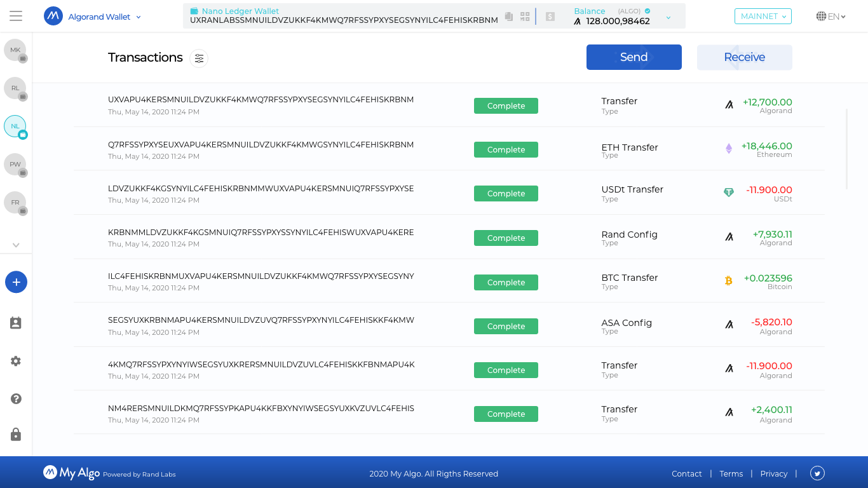Viewport: 868px width, 488px height.
Task: Click the -5,820.10 Algorand amount
Action: [x=771, y=322]
